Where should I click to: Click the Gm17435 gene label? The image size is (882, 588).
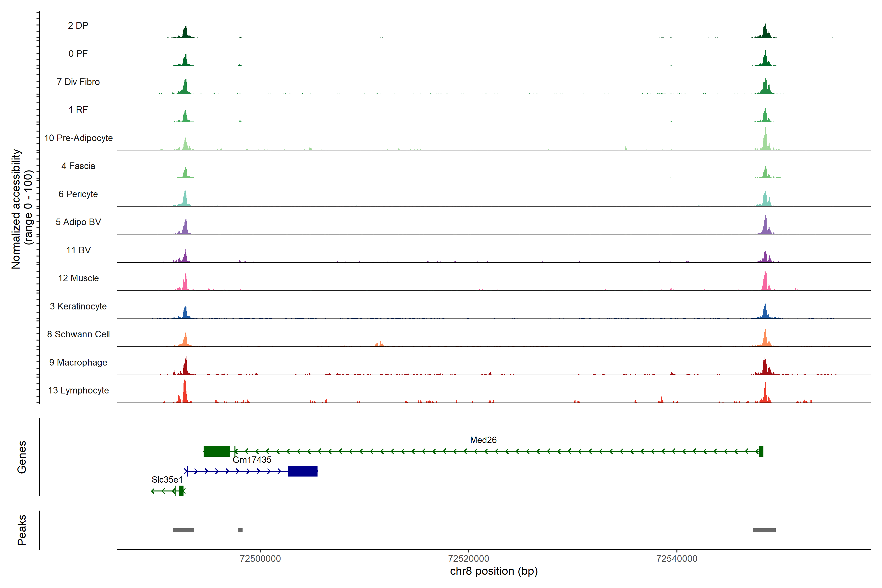point(252,460)
